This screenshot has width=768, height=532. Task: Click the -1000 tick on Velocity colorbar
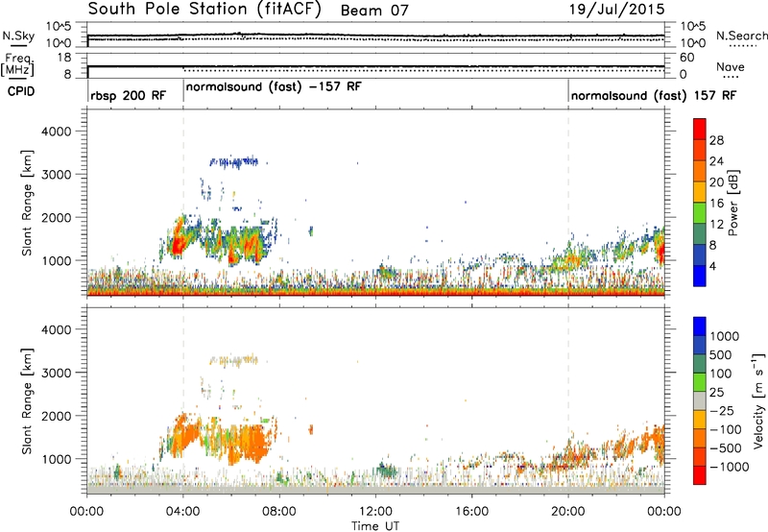[x=729, y=467]
